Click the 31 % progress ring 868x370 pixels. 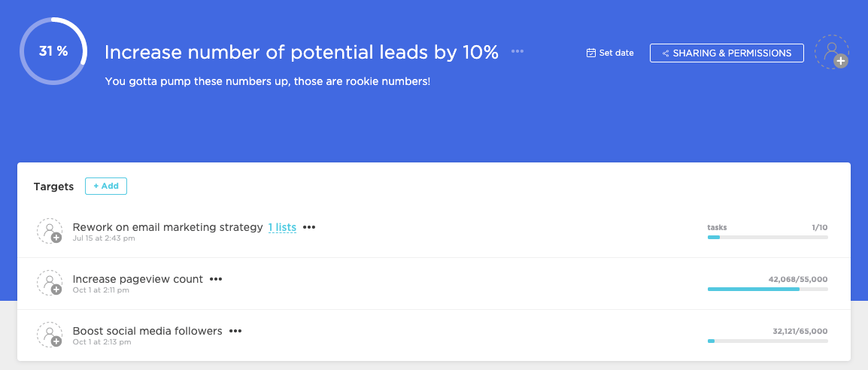point(53,52)
